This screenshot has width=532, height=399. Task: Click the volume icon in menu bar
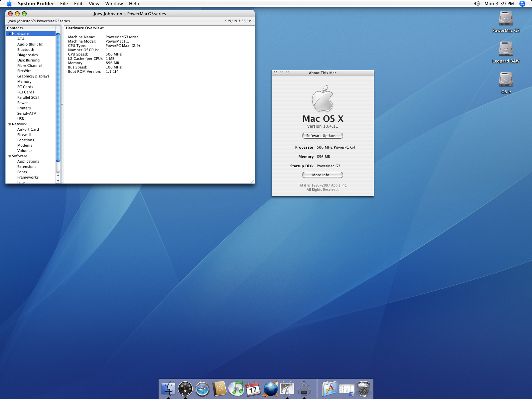(476, 4)
